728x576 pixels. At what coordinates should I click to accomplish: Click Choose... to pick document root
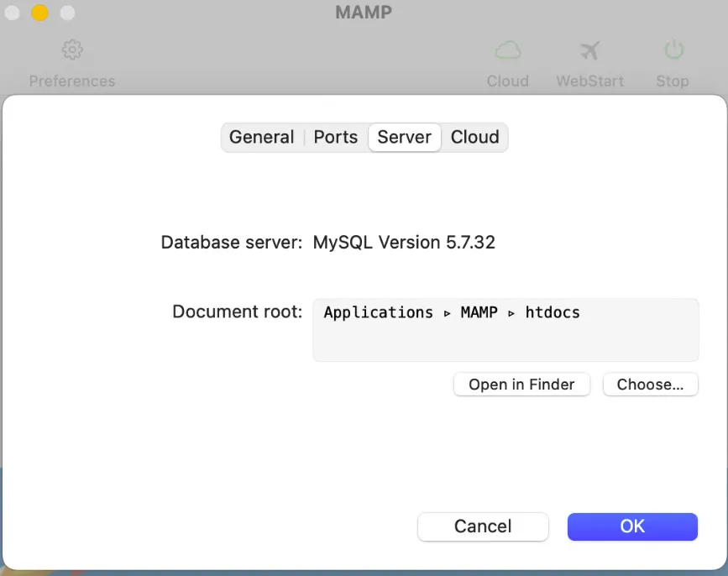(650, 385)
